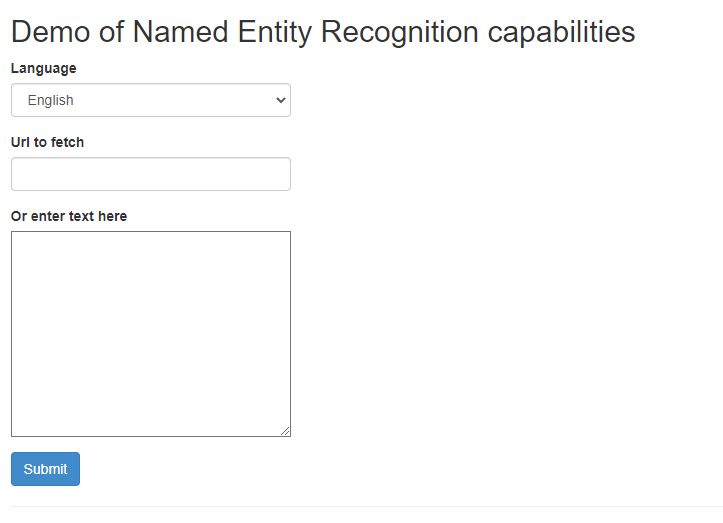Click the left end of the Url field

20,174
